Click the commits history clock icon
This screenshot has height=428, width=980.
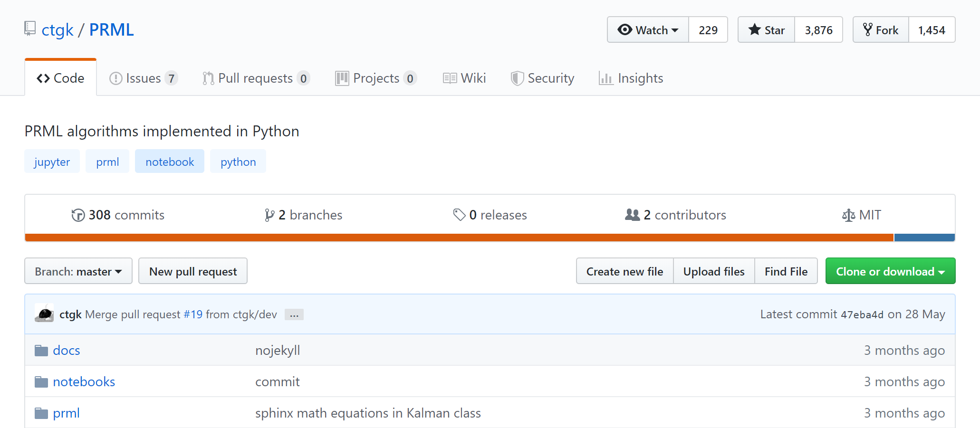78,215
